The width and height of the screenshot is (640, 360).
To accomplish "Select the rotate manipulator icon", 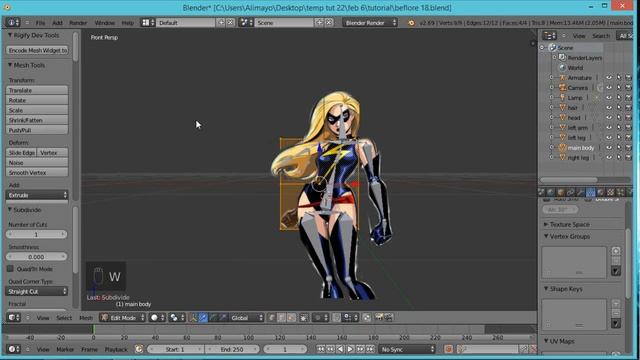I will click(x=213, y=318).
